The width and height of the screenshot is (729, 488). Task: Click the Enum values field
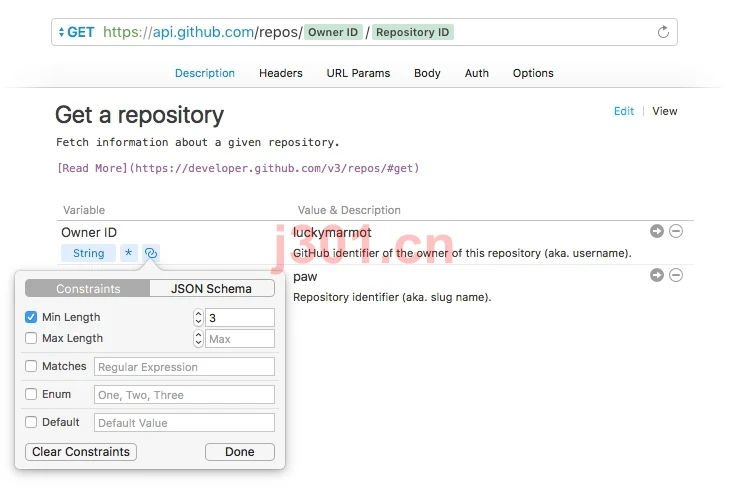tap(184, 395)
